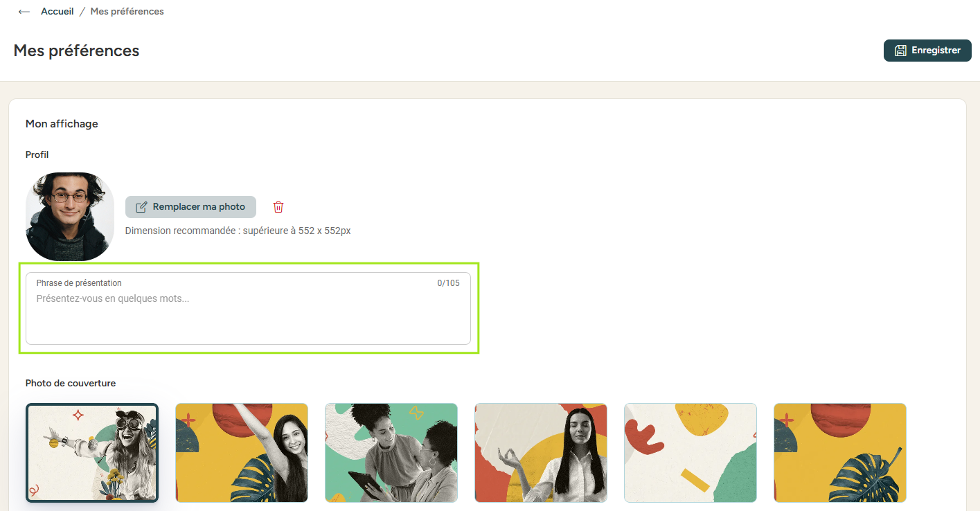
Task: Click the Mes préférences page title
Action: [x=76, y=51]
